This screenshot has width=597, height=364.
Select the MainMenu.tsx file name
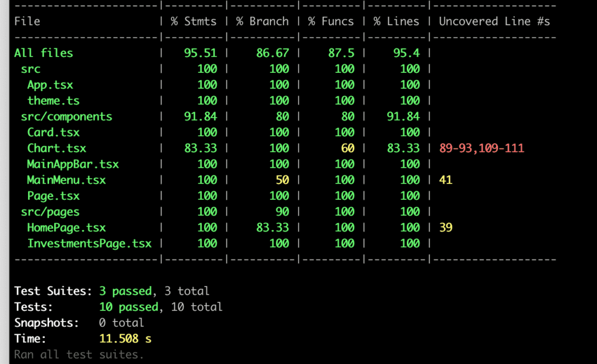pos(66,180)
